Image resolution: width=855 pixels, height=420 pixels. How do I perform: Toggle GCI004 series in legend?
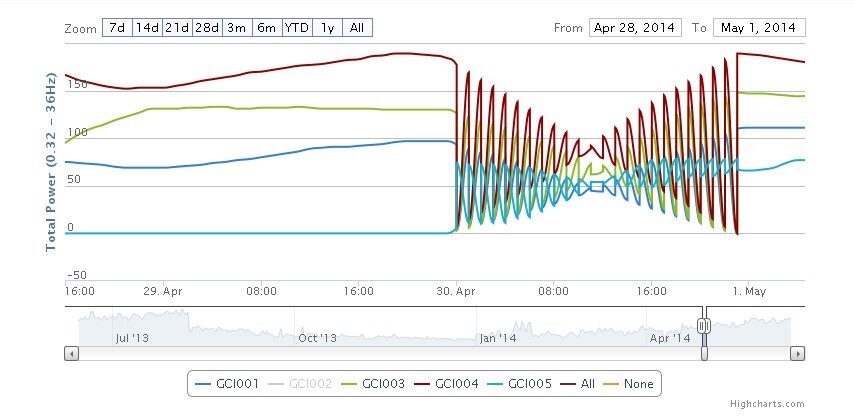tap(448, 383)
